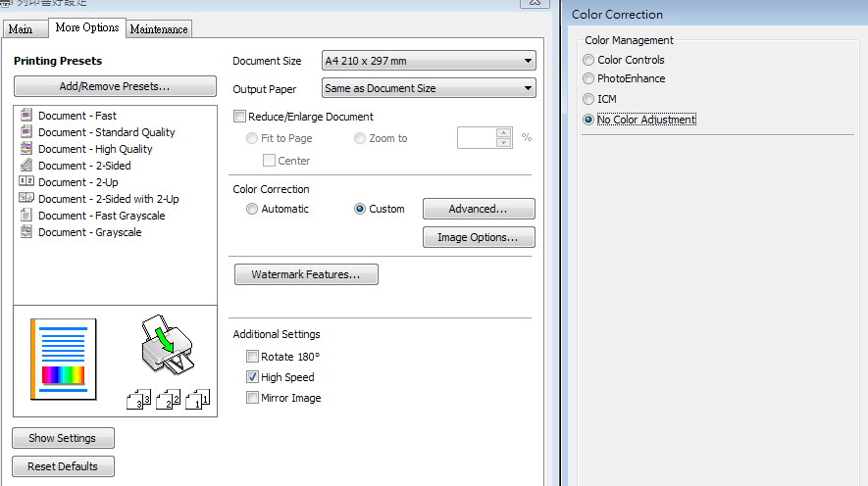Image resolution: width=868 pixels, height=486 pixels.
Task: Click the Document - Standard Quality preset icon
Action: 26,132
